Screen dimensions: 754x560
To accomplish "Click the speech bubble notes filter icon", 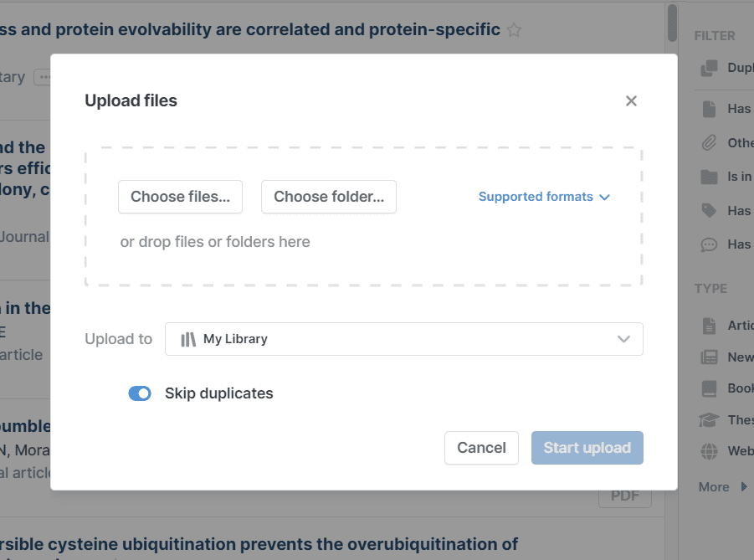I will click(709, 244).
